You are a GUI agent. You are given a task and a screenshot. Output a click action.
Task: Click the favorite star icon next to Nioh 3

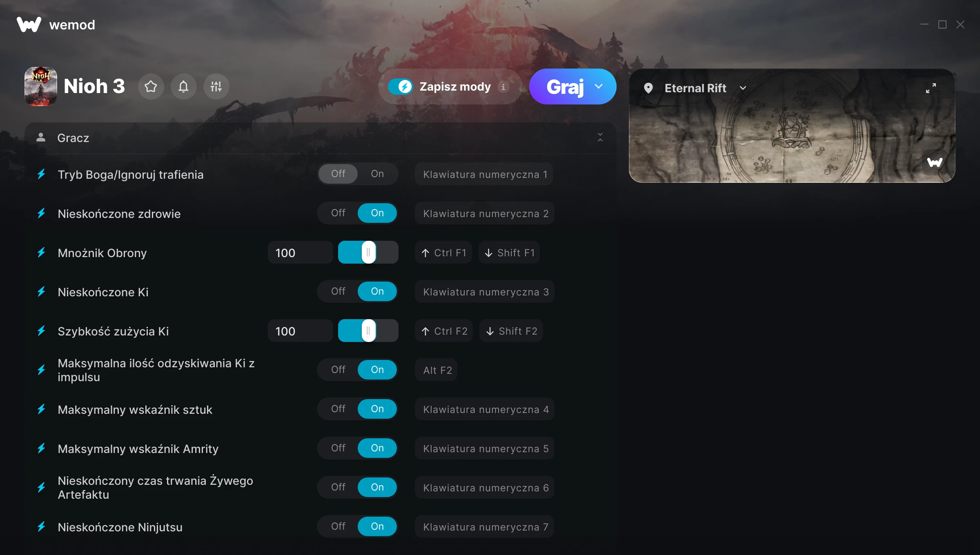[151, 87]
